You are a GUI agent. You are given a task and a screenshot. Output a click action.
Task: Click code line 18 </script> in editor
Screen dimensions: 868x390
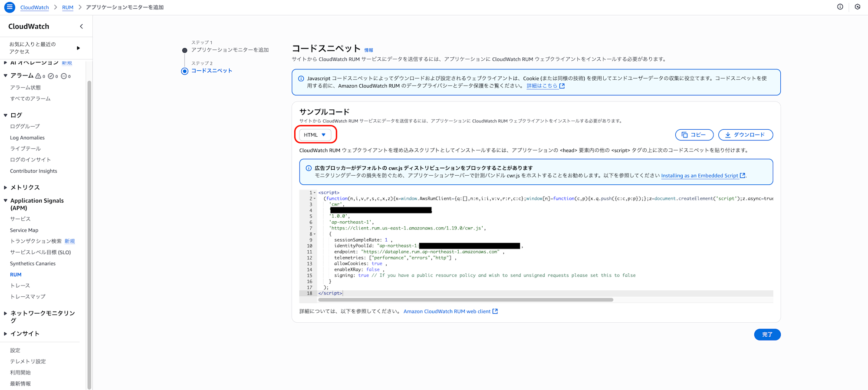[330, 293]
